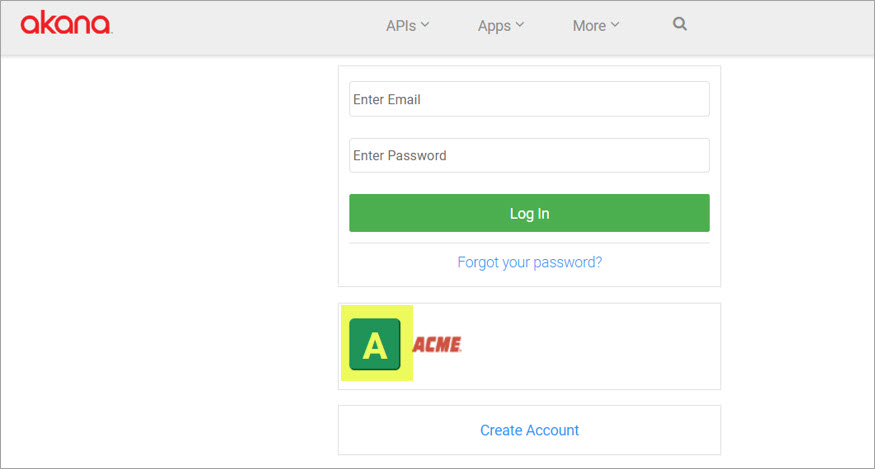Expand the More chevron arrow
The width and height of the screenshot is (875, 469).
tap(615, 25)
